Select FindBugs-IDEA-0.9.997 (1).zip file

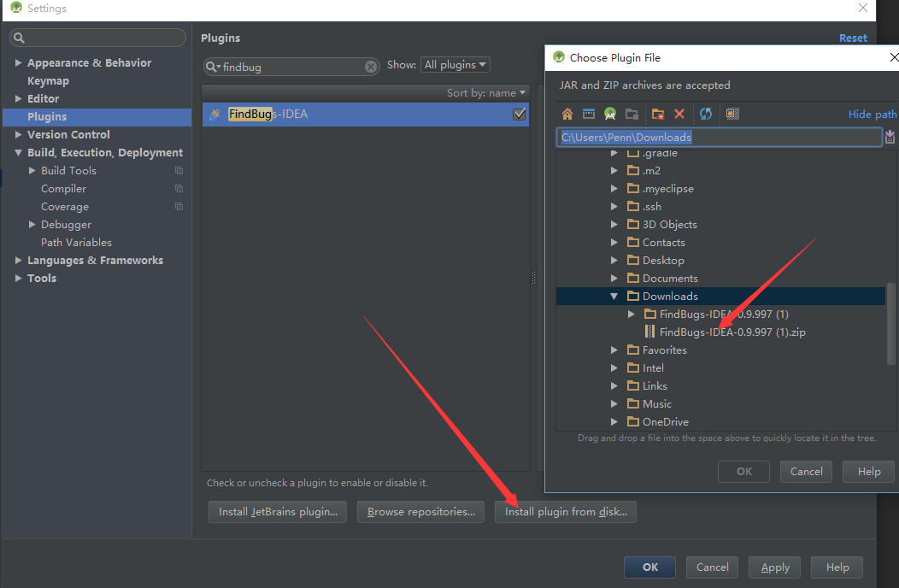732,332
